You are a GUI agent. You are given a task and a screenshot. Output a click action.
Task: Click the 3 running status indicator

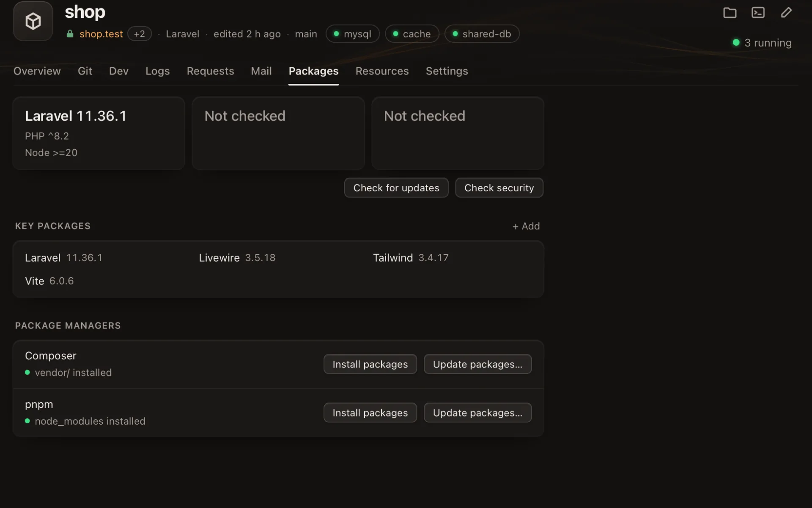coord(762,43)
